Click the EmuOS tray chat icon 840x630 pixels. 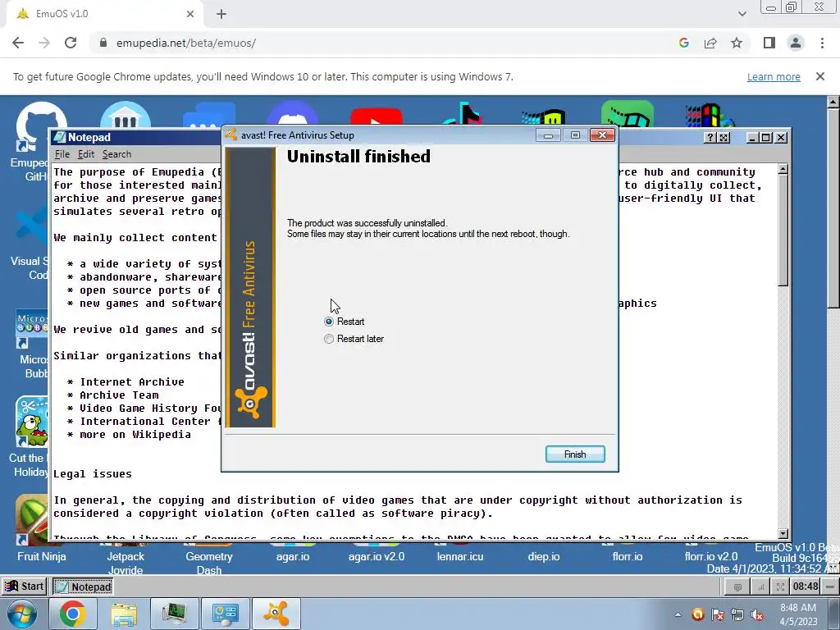(x=737, y=587)
